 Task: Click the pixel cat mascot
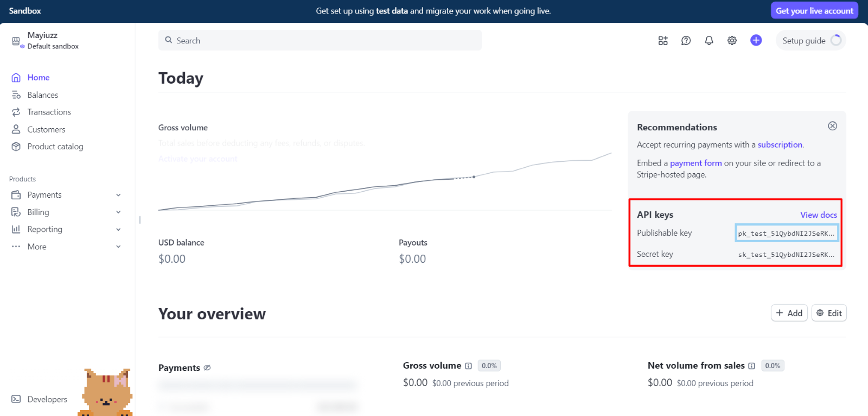tap(106, 392)
